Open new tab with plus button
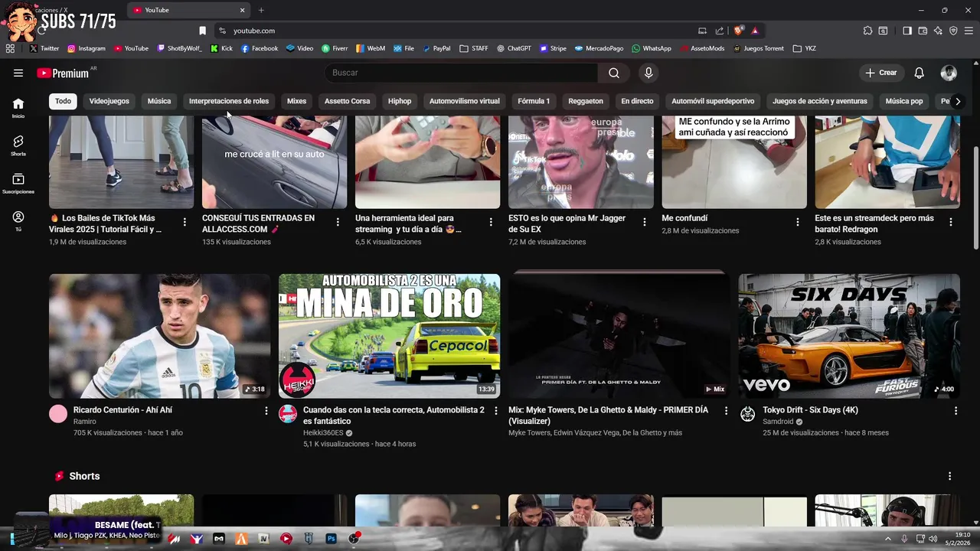 [261, 10]
